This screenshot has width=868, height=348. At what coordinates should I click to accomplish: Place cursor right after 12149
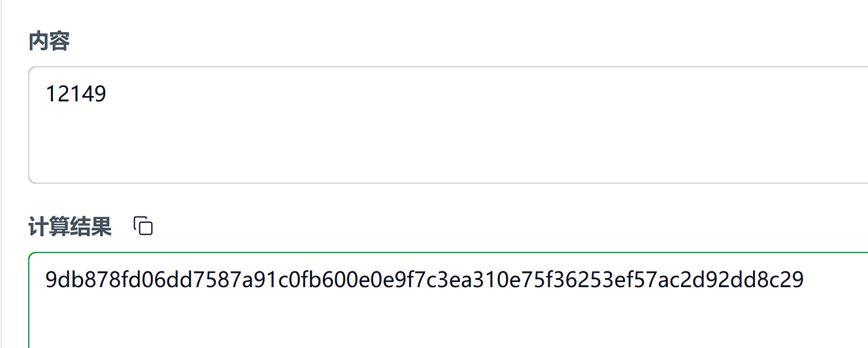[108, 94]
